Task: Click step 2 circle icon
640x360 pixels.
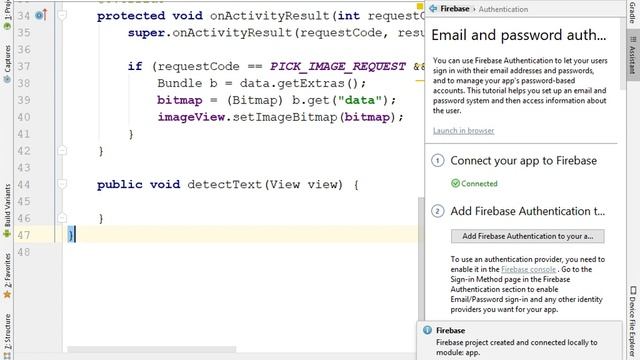Action: coord(438,211)
